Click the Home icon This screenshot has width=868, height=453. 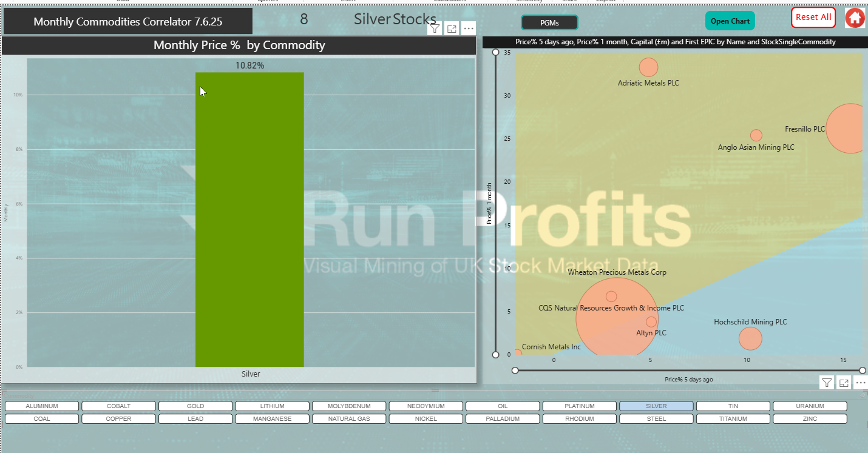pyautogui.click(x=855, y=18)
